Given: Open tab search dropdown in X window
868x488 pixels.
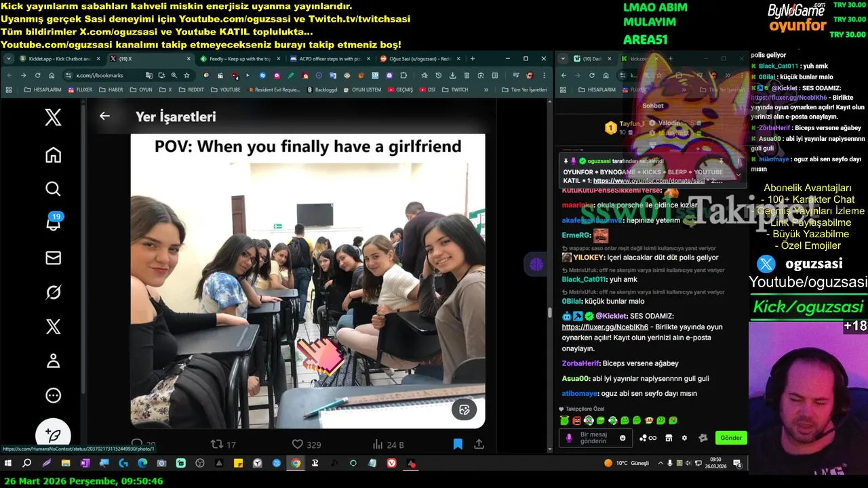Looking at the screenshot, I should pyautogui.click(x=8, y=59).
